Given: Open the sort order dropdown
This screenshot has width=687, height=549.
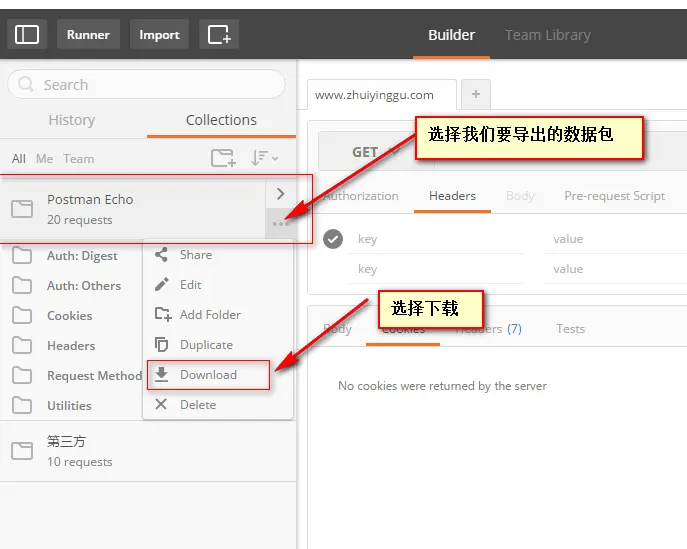Looking at the screenshot, I should pyautogui.click(x=264, y=158).
